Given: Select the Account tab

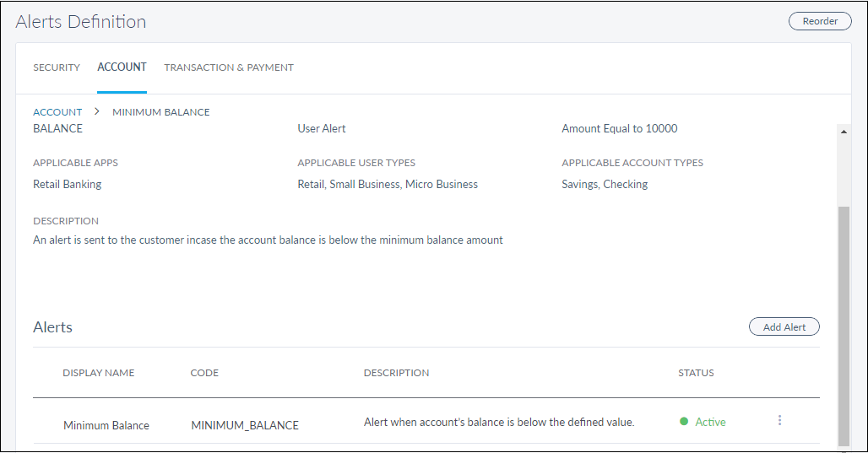Looking at the screenshot, I should tap(122, 67).
